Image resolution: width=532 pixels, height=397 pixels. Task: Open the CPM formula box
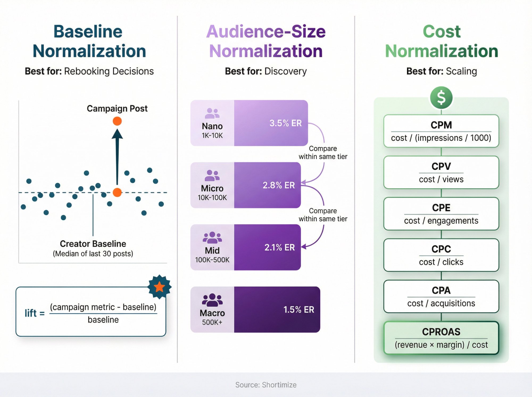point(441,131)
